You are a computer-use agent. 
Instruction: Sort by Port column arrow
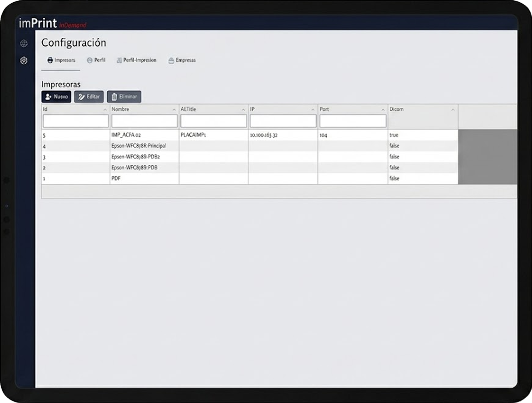(x=383, y=110)
